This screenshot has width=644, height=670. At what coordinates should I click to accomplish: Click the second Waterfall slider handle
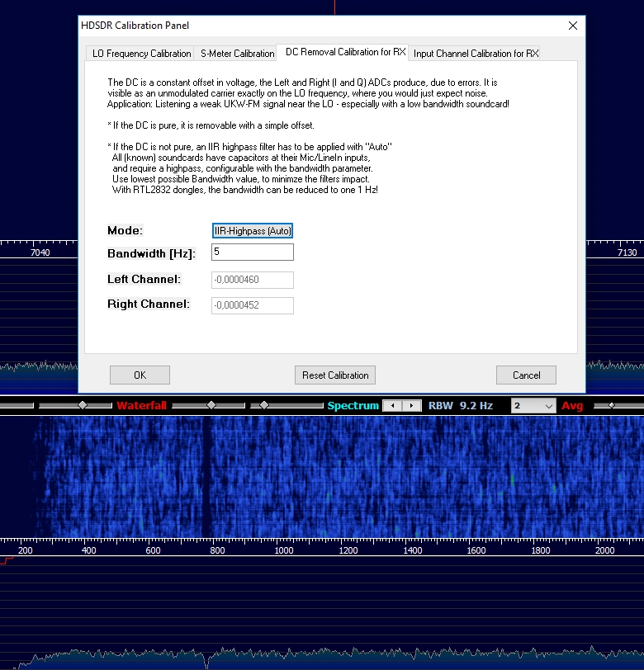211,405
